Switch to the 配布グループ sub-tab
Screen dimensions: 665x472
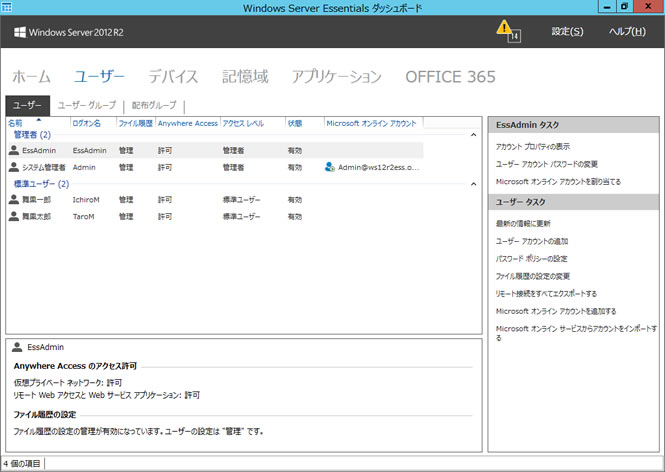point(154,105)
